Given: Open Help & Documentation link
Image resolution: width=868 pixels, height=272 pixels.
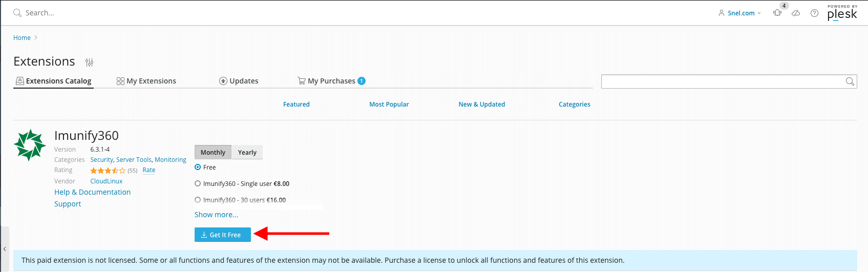Looking at the screenshot, I should point(93,192).
